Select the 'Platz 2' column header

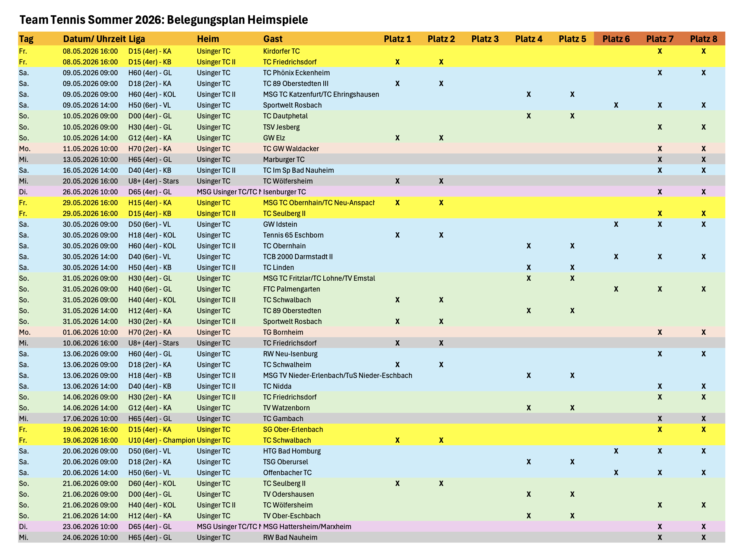pyautogui.click(x=441, y=39)
